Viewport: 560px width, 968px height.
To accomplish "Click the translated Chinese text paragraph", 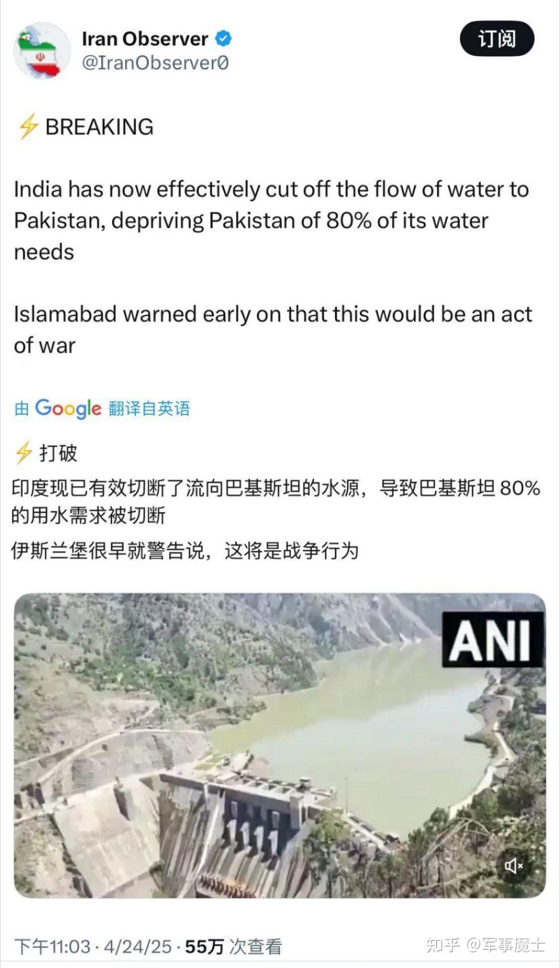I will (x=275, y=501).
